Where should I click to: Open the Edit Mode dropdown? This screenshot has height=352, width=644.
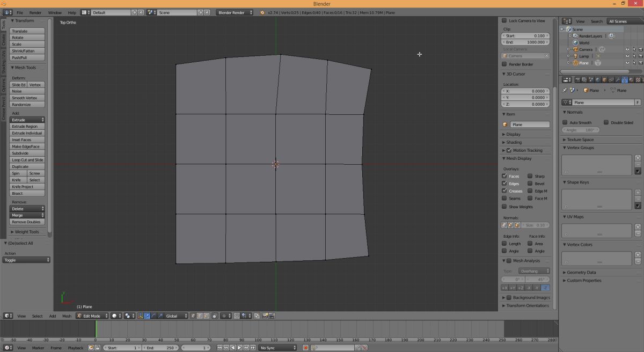click(x=92, y=316)
